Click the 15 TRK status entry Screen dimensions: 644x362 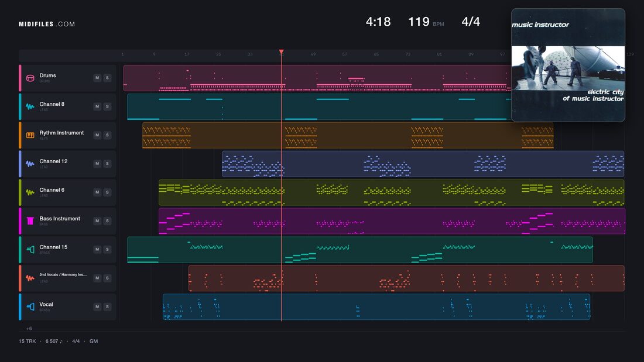coord(27,341)
